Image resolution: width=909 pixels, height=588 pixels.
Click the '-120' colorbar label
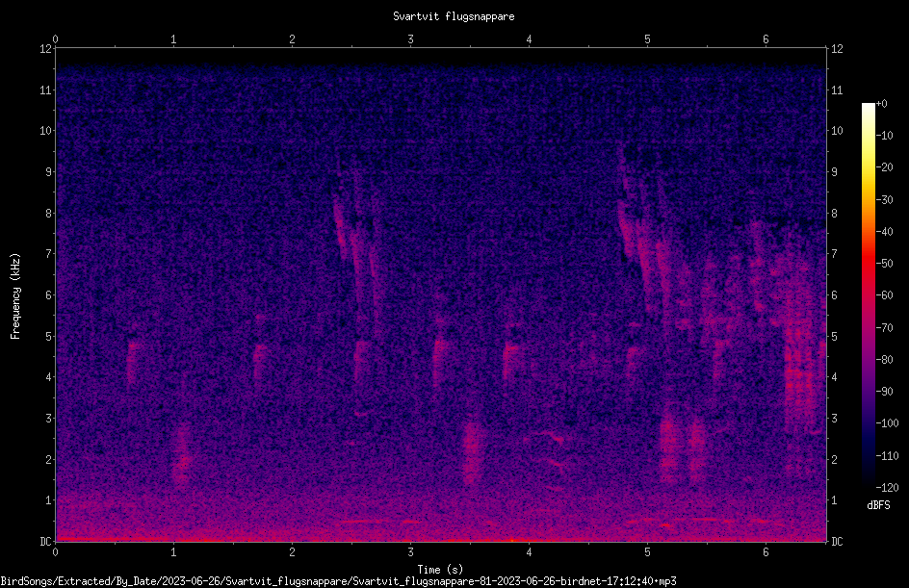tap(887, 488)
